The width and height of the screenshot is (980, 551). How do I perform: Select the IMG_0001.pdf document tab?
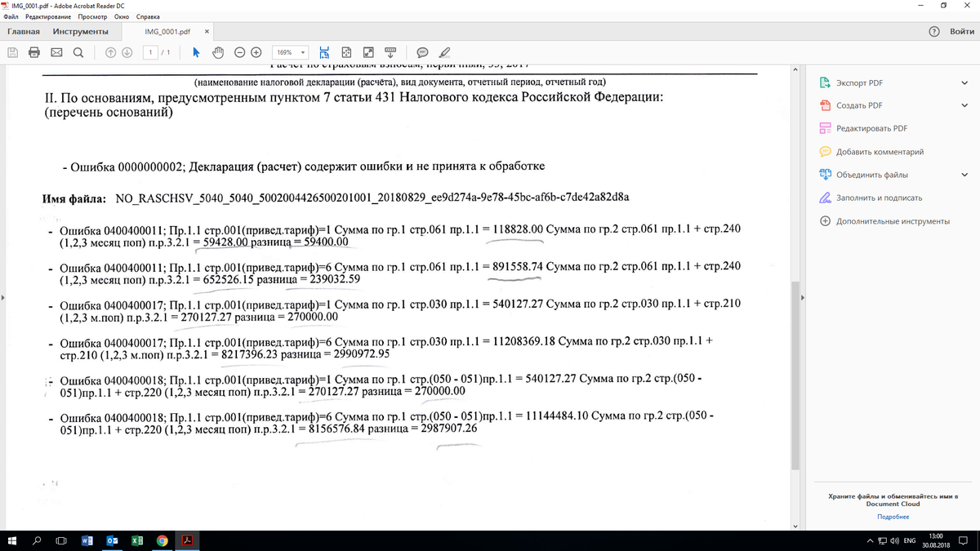[x=167, y=31]
